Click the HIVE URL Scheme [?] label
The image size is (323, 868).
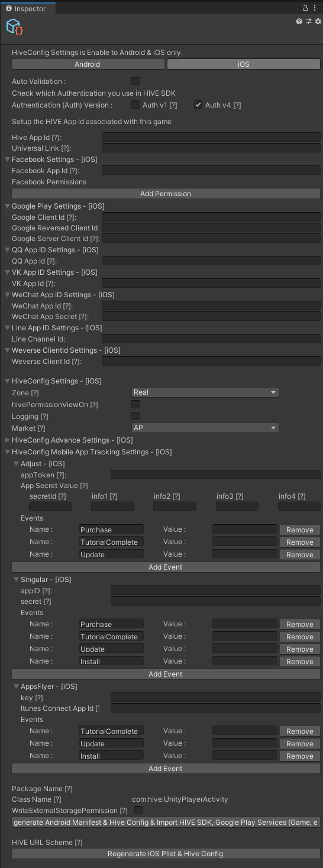click(47, 842)
